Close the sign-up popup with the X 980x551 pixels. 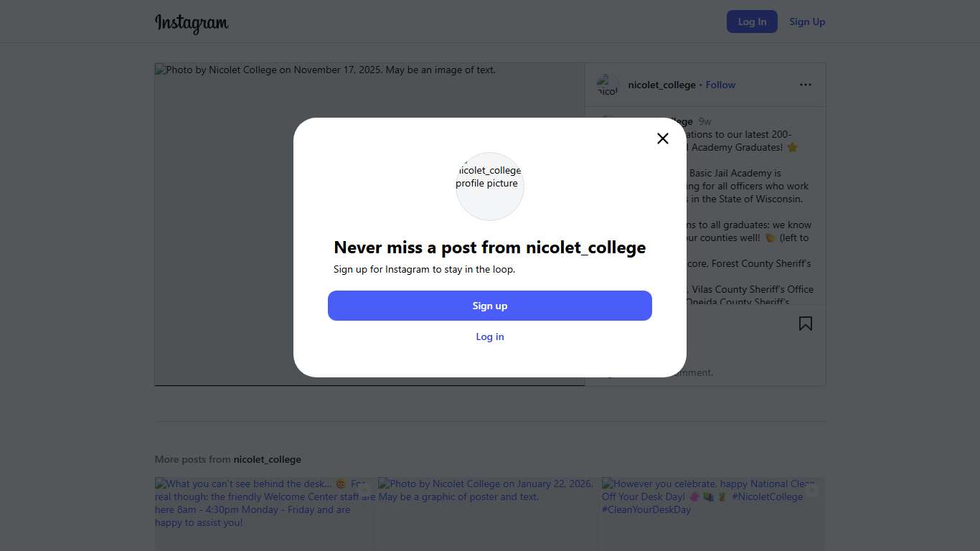pyautogui.click(x=663, y=138)
